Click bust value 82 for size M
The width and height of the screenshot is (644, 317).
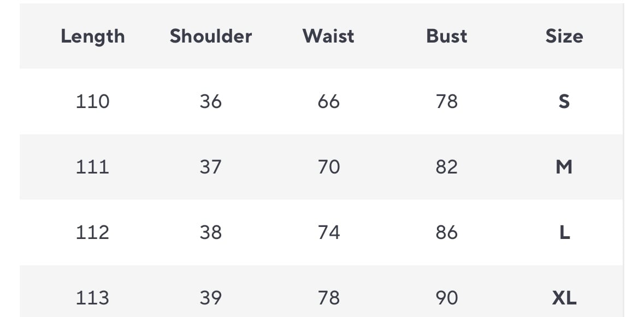click(446, 167)
